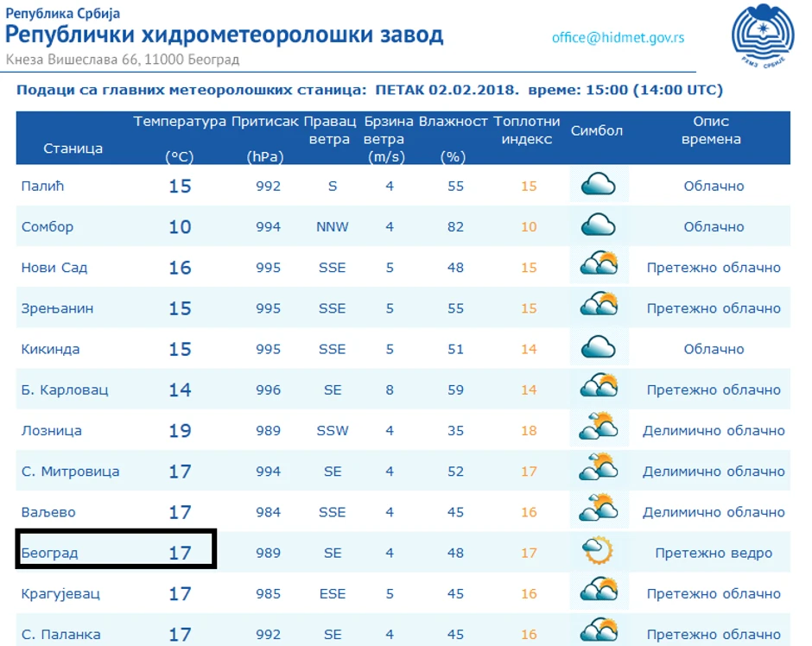Select the Станица column header

74,148
